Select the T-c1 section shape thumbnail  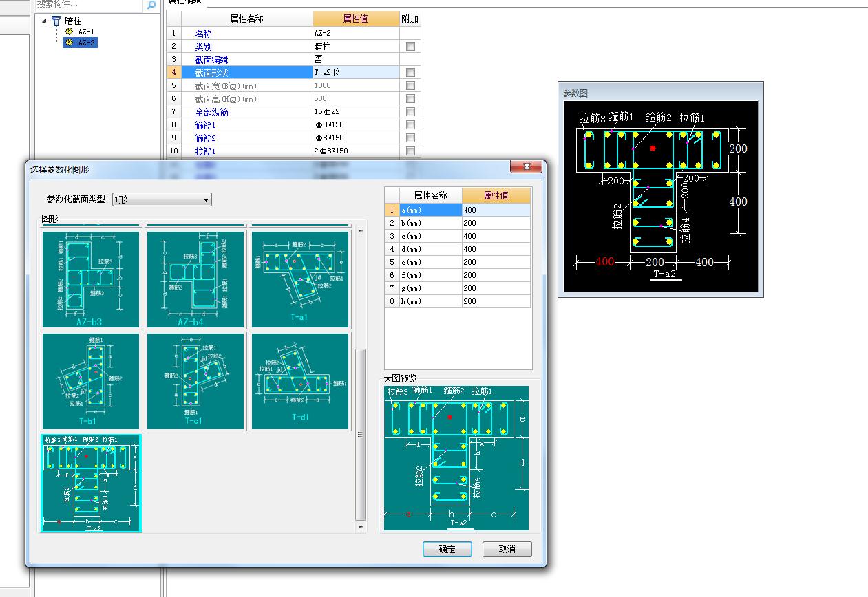click(x=195, y=381)
